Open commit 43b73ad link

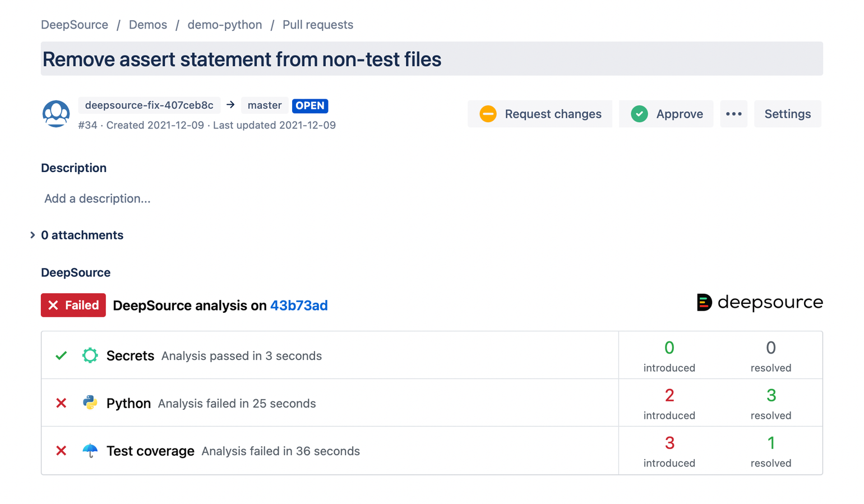[x=299, y=306]
